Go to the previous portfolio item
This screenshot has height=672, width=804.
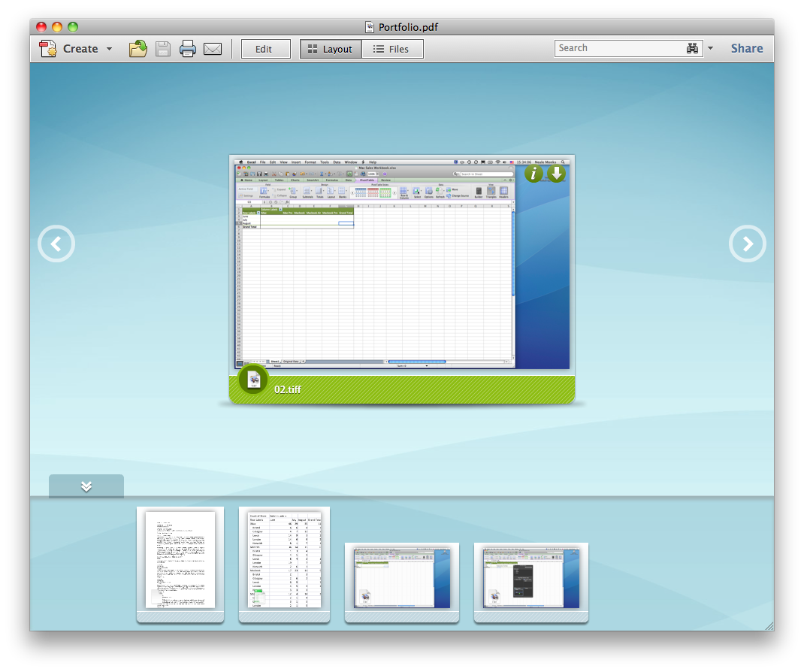pos(56,244)
